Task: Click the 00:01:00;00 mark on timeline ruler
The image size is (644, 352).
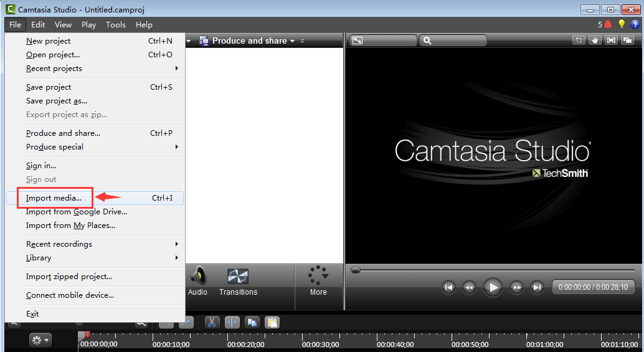Action: tap(544, 344)
